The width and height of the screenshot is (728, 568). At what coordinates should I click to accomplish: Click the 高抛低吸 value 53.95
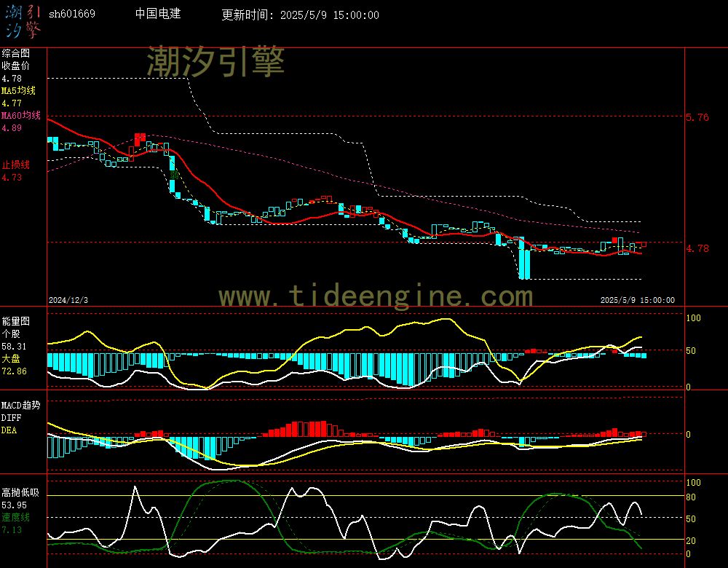[x=14, y=505]
